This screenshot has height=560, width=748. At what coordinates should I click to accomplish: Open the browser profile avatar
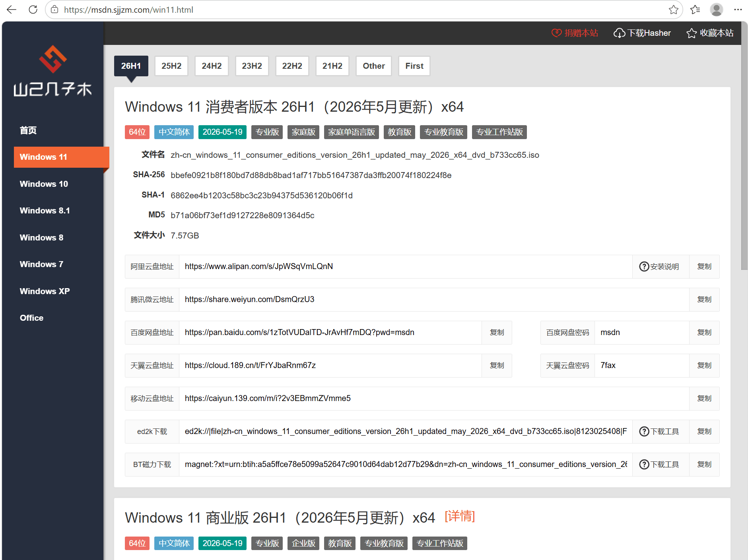(716, 10)
